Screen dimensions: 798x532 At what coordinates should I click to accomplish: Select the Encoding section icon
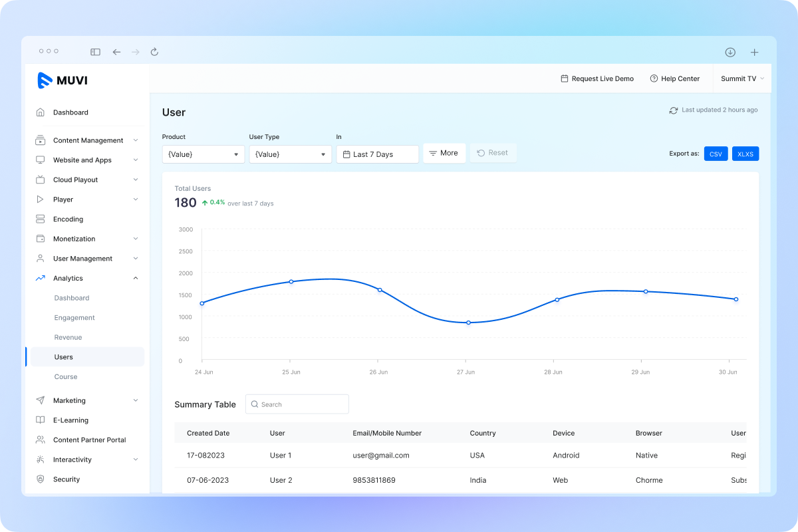point(41,219)
